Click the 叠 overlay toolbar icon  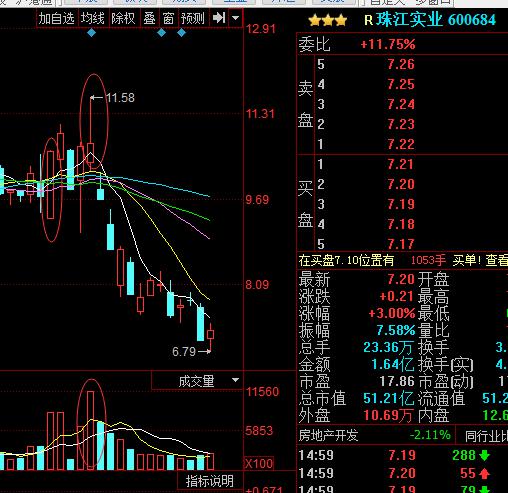coord(149,18)
